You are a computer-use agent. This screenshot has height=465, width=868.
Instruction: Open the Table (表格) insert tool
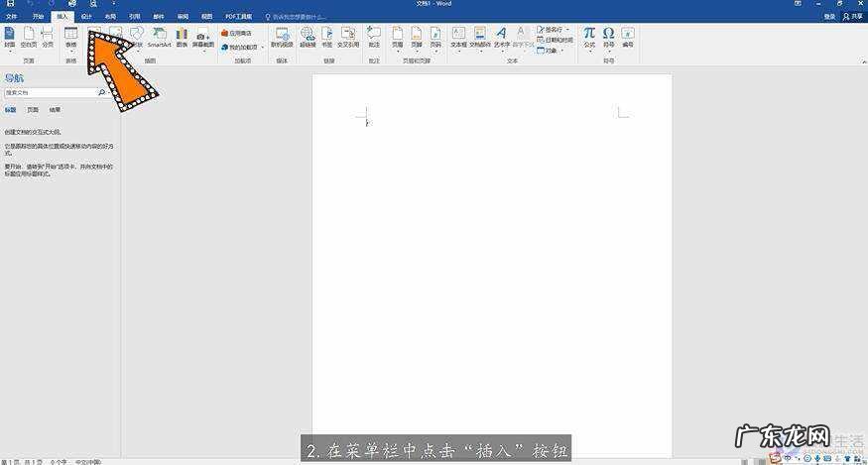70,37
